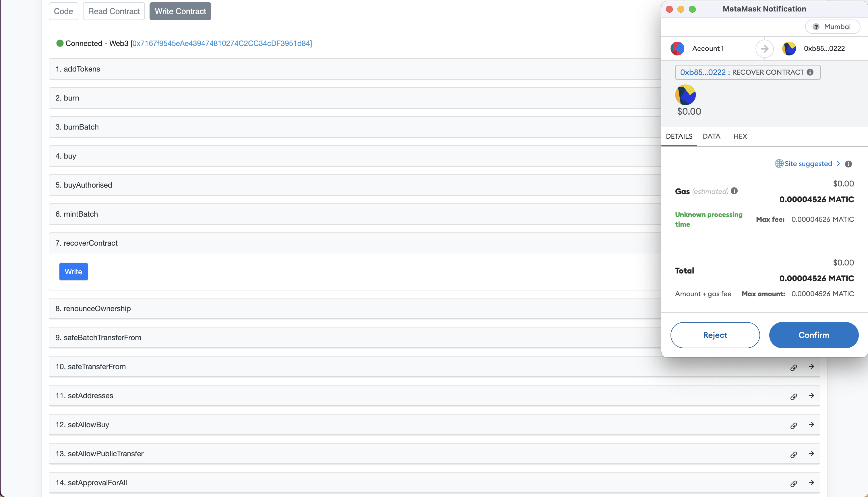
Task: Open the Code tab
Action: pos(63,11)
